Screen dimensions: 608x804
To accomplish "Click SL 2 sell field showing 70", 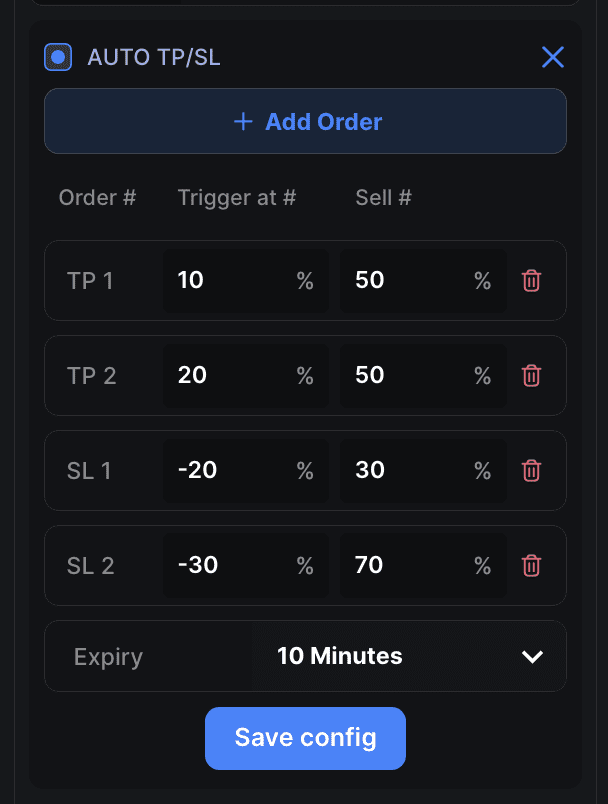I will tap(423, 566).
